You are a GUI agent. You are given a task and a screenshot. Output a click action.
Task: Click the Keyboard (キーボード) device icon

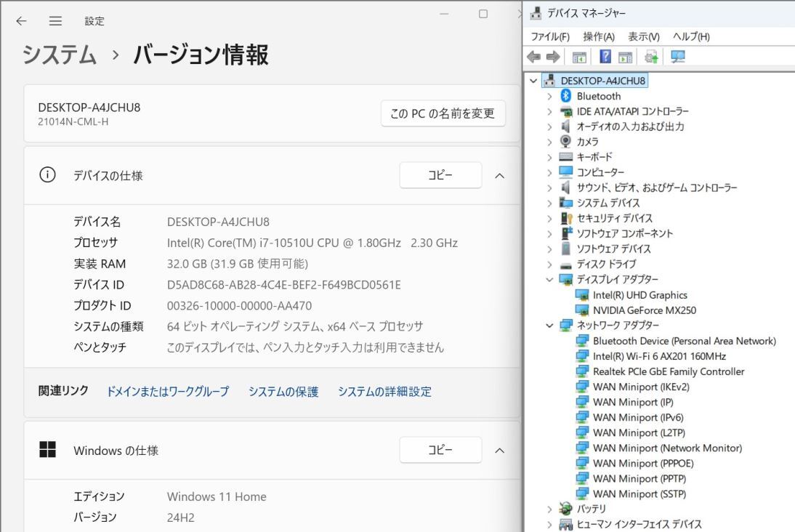(x=566, y=157)
